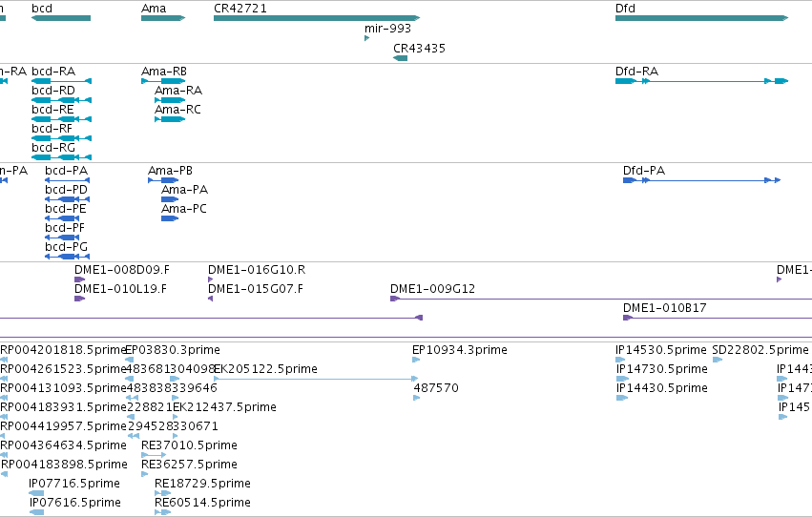Click the Dfd-RA transcript glyph
Viewport: 812px width, 517px height.
point(701,81)
